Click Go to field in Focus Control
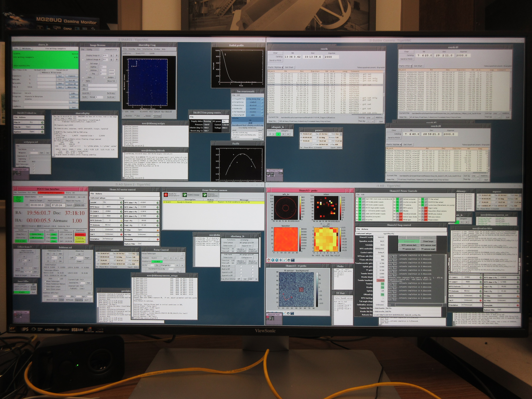Screen dimensions: 532x399 pos(150,265)
